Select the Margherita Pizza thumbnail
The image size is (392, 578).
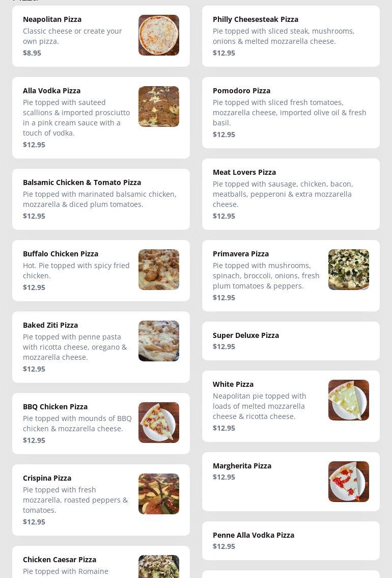tap(348, 482)
